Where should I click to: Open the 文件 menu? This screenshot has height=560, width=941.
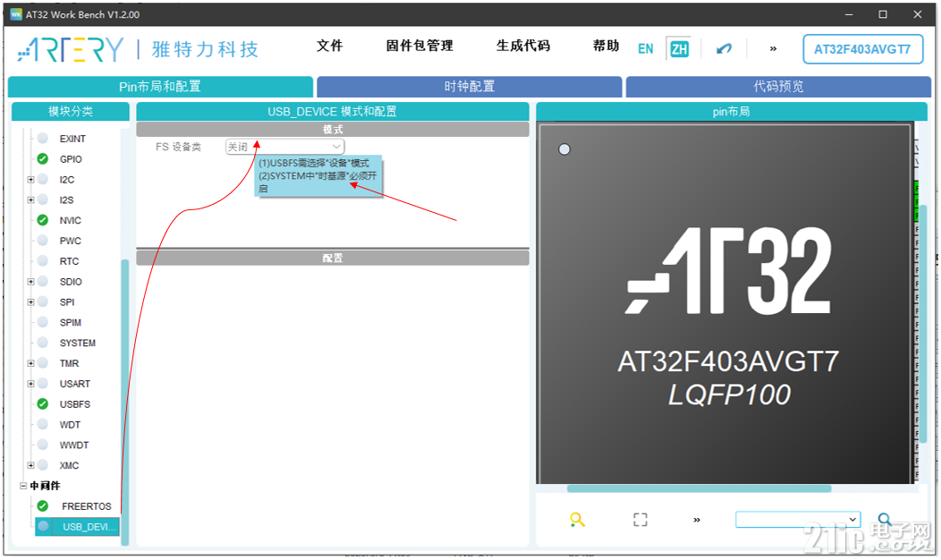coord(329,46)
